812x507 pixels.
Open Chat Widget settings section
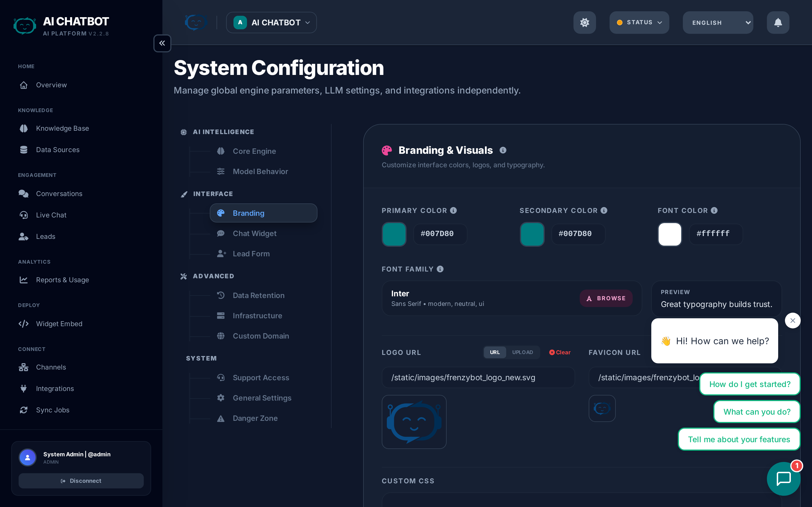coord(254,234)
